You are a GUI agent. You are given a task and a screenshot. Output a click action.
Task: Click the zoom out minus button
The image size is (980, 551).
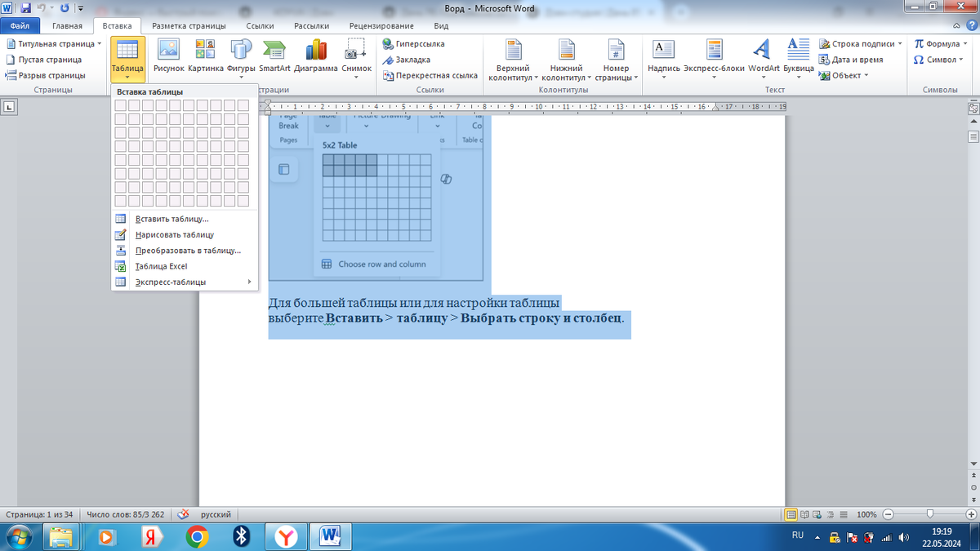point(889,515)
